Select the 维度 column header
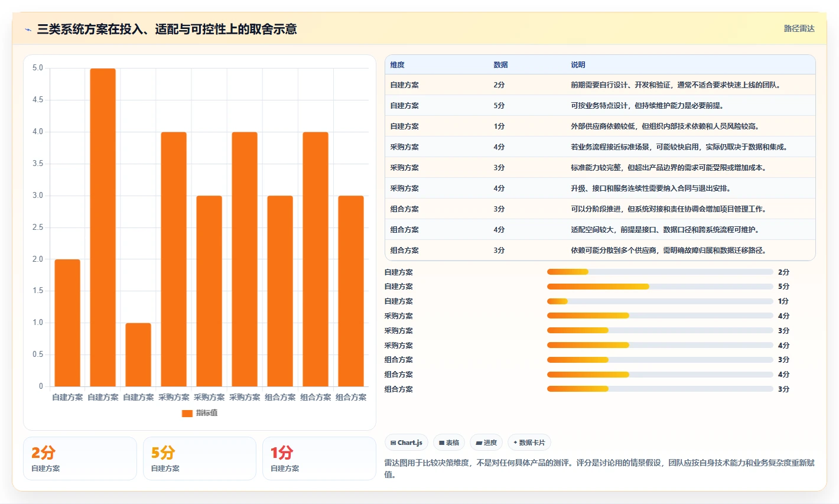Image resolution: width=839 pixels, height=504 pixels. (398, 65)
